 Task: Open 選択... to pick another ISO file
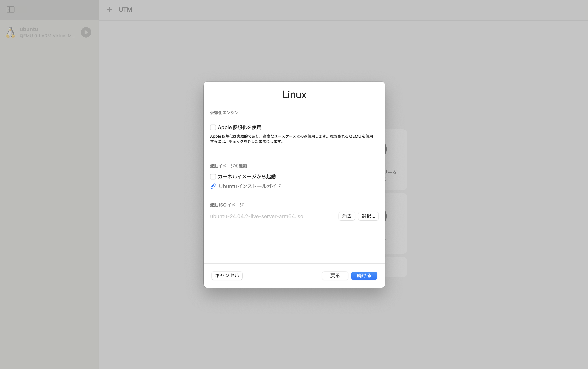368,216
